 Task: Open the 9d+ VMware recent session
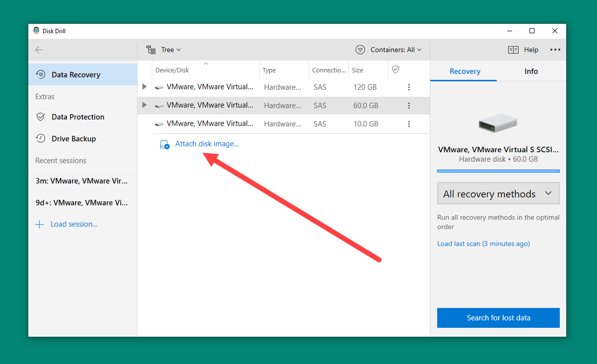coord(82,203)
